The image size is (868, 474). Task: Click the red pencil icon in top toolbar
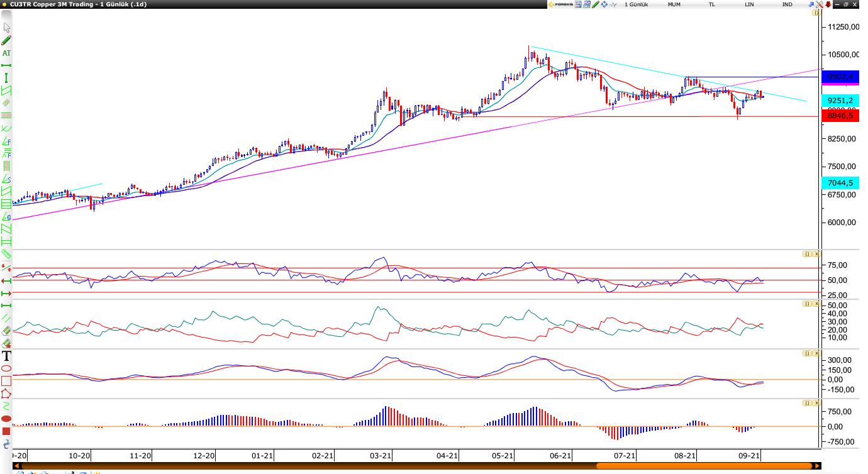tap(596, 4)
